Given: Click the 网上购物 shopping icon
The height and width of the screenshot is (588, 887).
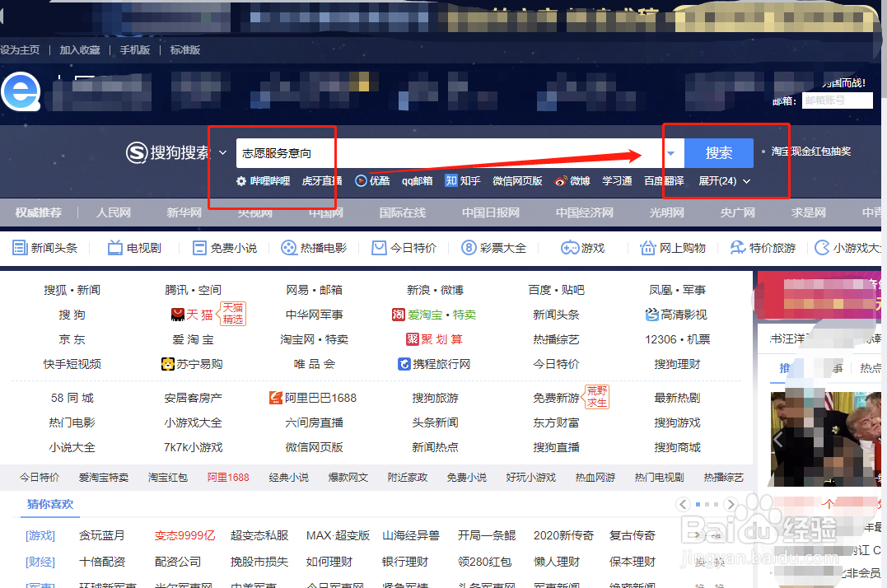Looking at the screenshot, I should coord(647,248).
